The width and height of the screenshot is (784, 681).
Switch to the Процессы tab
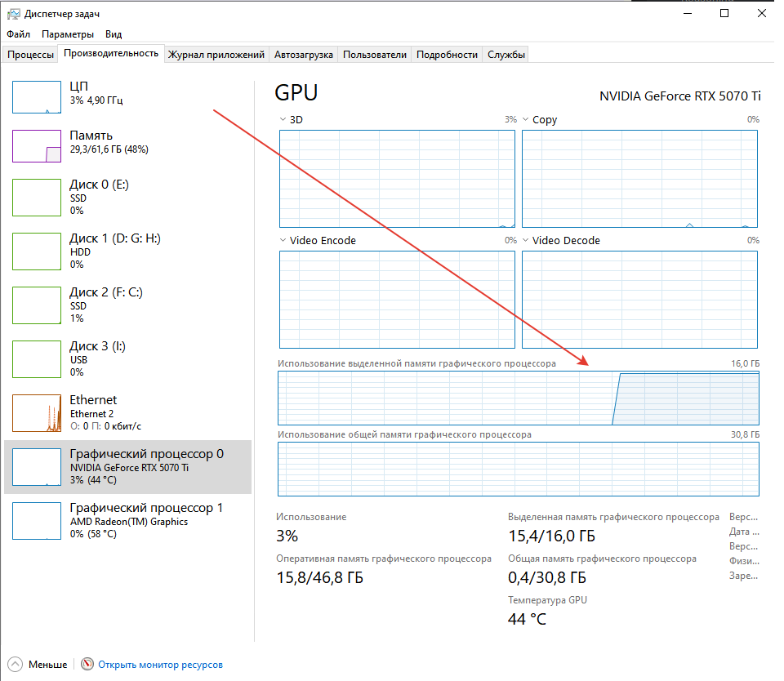click(x=30, y=55)
